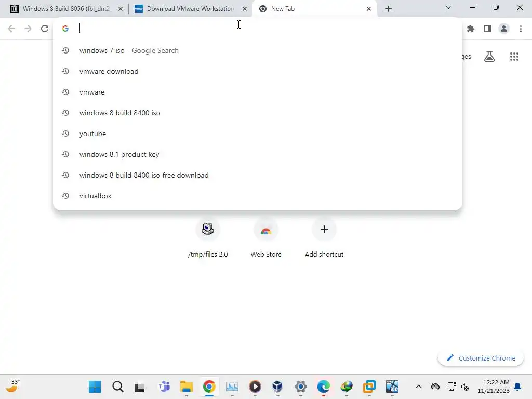
Task: Switch to the Download VMware Workstation tab
Action: [x=190, y=9]
